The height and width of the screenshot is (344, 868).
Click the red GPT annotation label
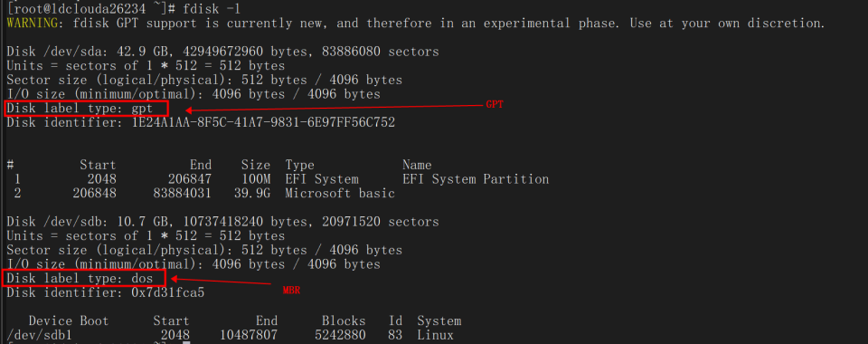point(495,104)
